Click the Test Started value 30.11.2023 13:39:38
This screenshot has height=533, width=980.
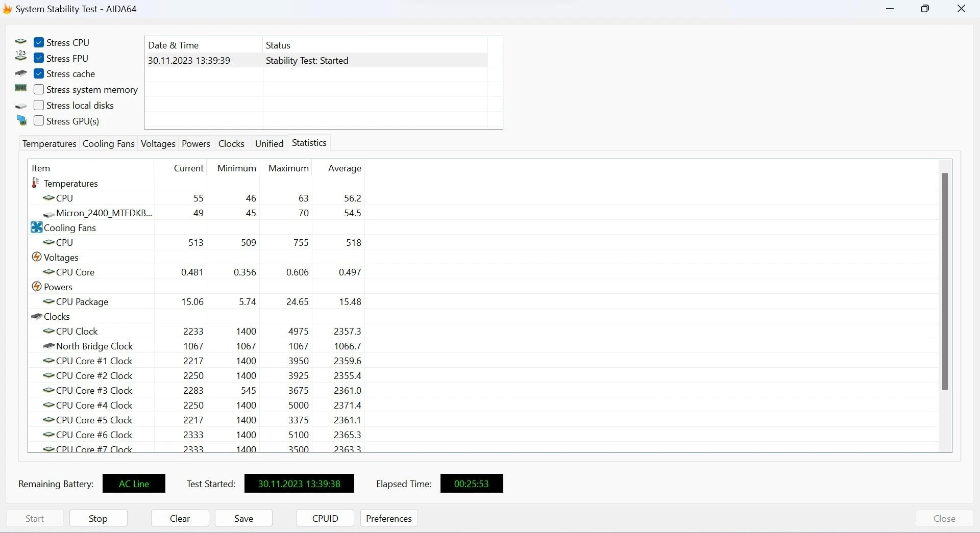[299, 484]
